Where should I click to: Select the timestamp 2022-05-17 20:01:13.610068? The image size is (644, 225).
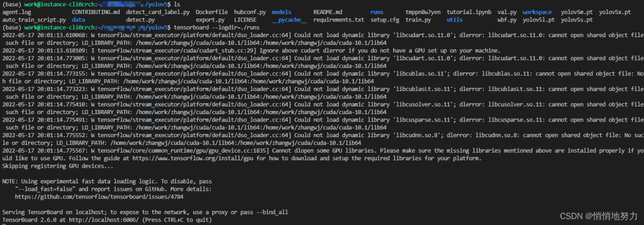click(44, 35)
